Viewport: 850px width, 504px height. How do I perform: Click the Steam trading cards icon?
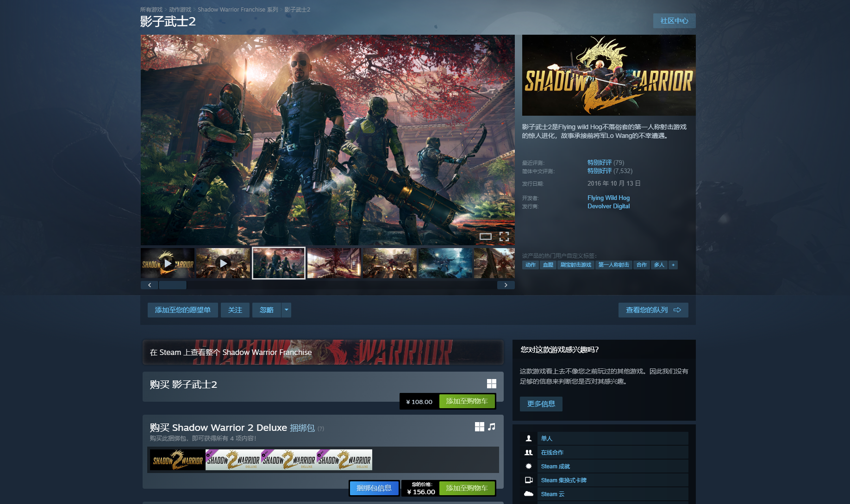coord(529,480)
